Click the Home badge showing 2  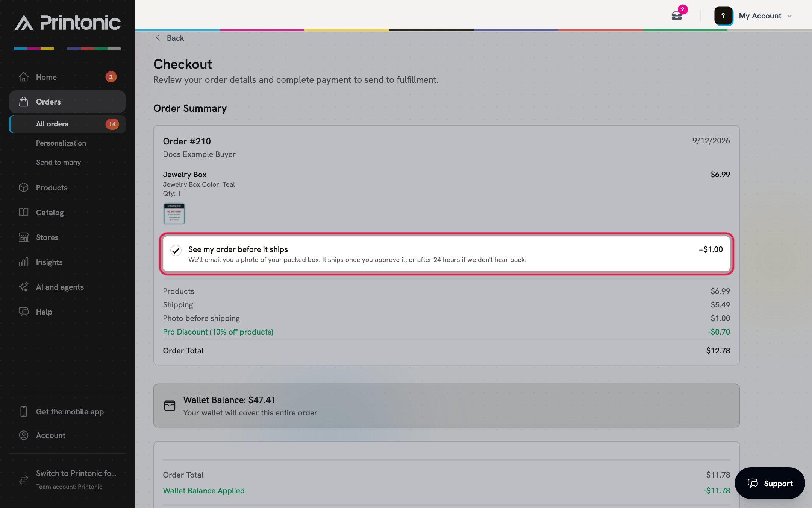111,77
